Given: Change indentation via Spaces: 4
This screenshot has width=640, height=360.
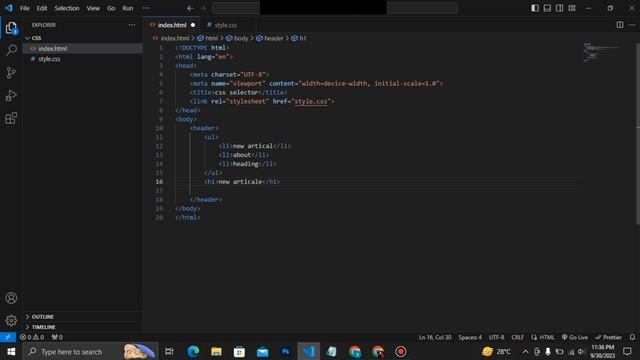Looking at the screenshot, I should point(470,337).
